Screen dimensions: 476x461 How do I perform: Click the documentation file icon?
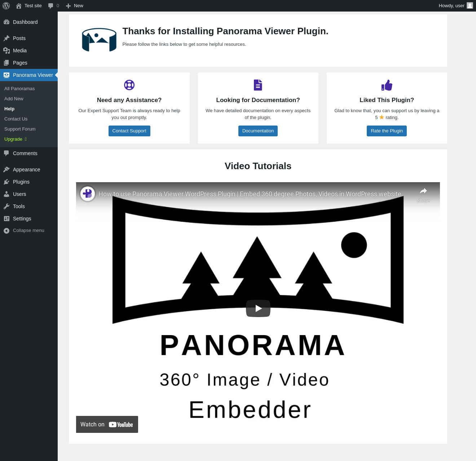(x=258, y=85)
